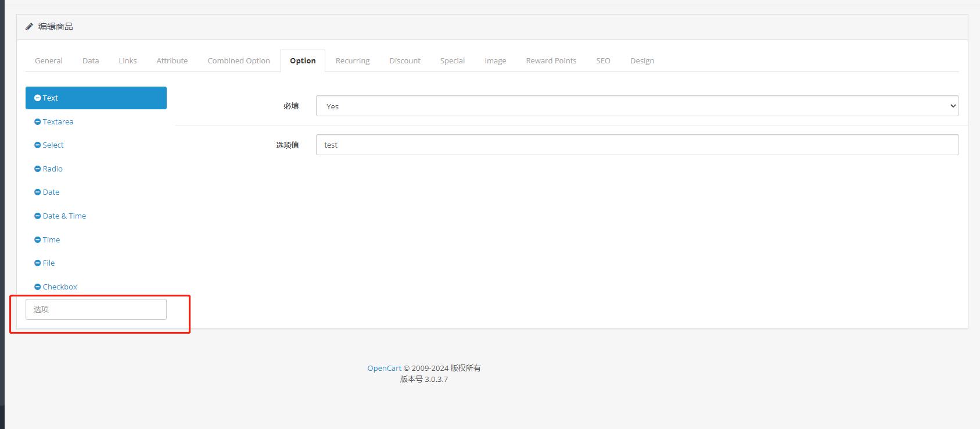
Task: Open the Combined Option tab
Action: [x=239, y=60]
